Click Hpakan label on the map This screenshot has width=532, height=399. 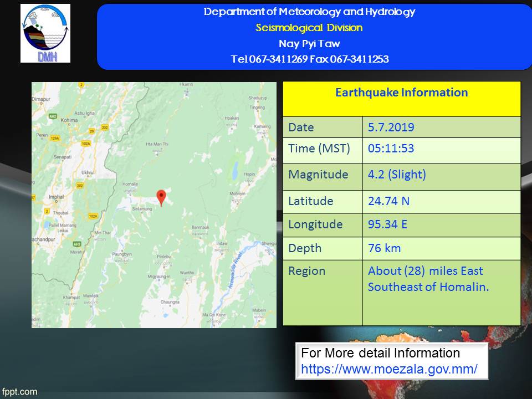(x=232, y=118)
